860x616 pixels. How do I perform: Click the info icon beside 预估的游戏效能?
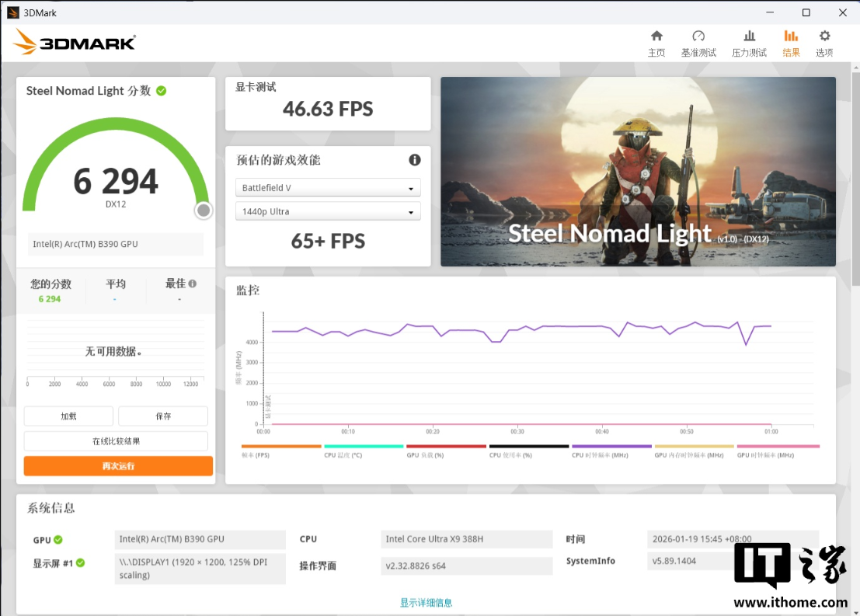[415, 160]
